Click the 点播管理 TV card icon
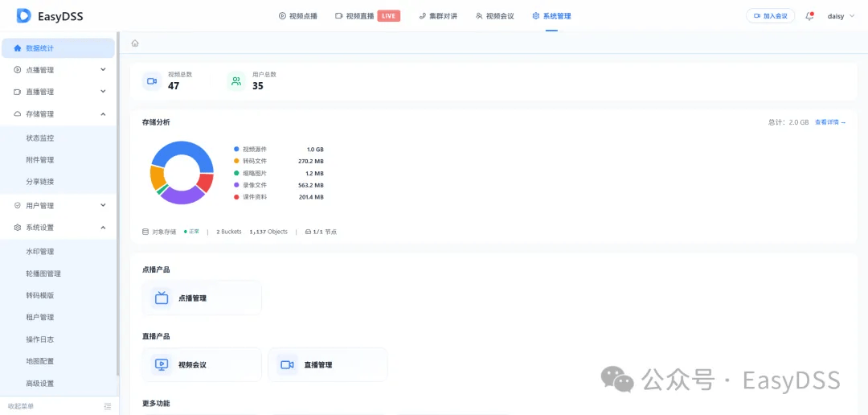868x415 pixels. 162,298
